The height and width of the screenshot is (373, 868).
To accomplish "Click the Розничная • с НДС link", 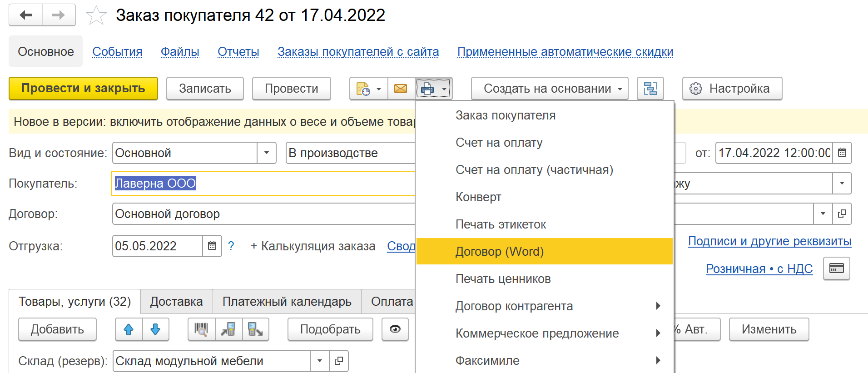I will pyautogui.click(x=759, y=269).
